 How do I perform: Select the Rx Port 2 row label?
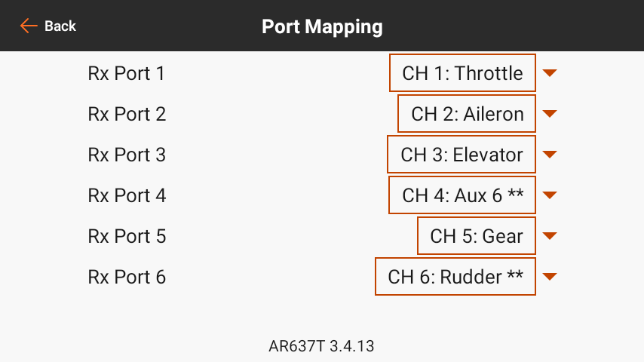click(x=127, y=114)
